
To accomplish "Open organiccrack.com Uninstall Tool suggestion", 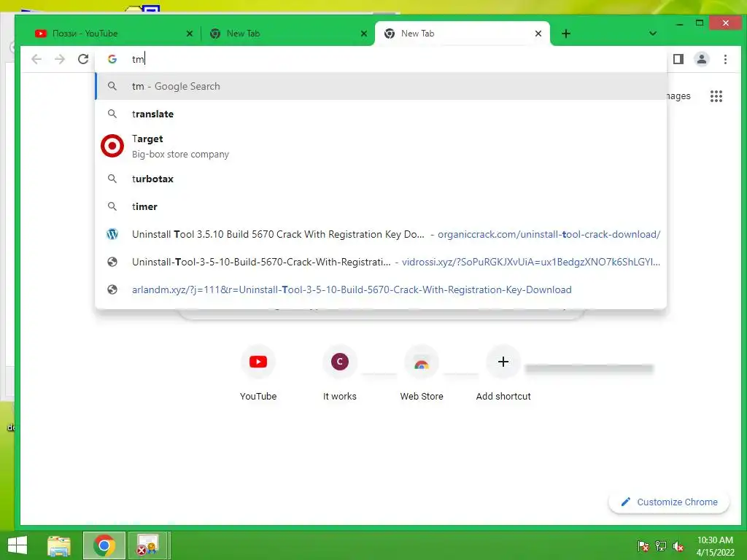I will tap(381, 234).
